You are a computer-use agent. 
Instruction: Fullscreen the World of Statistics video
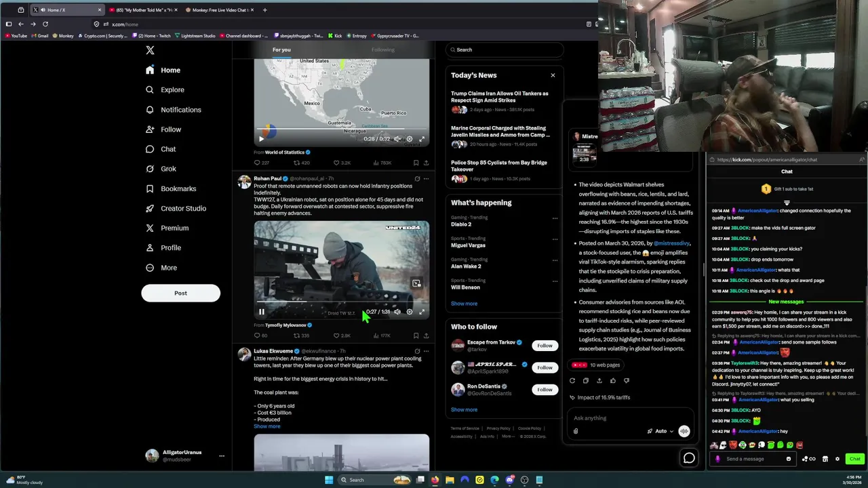(x=422, y=139)
